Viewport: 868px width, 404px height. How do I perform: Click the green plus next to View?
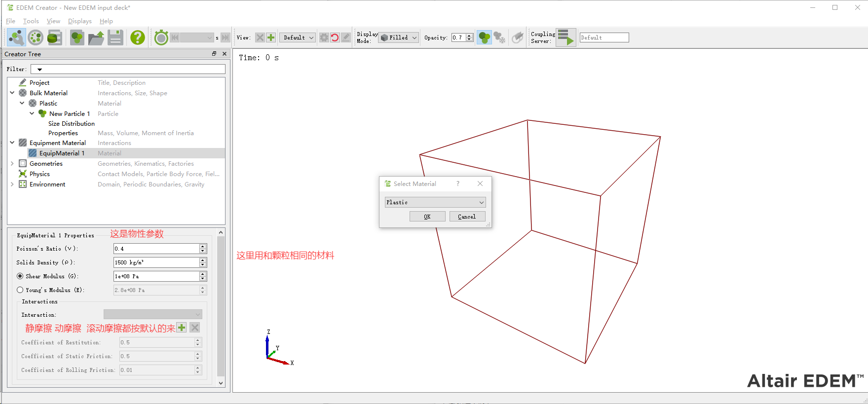click(x=271, y=37)
